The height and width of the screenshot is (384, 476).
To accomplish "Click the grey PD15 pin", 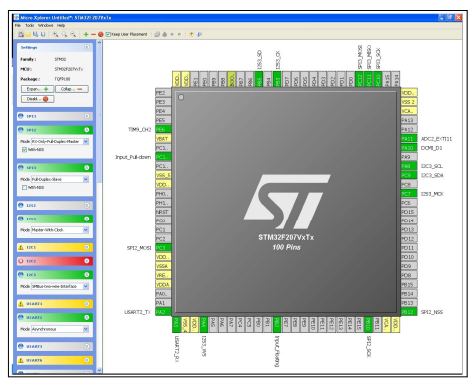I will pyautogui.click(x=409, y=212).
